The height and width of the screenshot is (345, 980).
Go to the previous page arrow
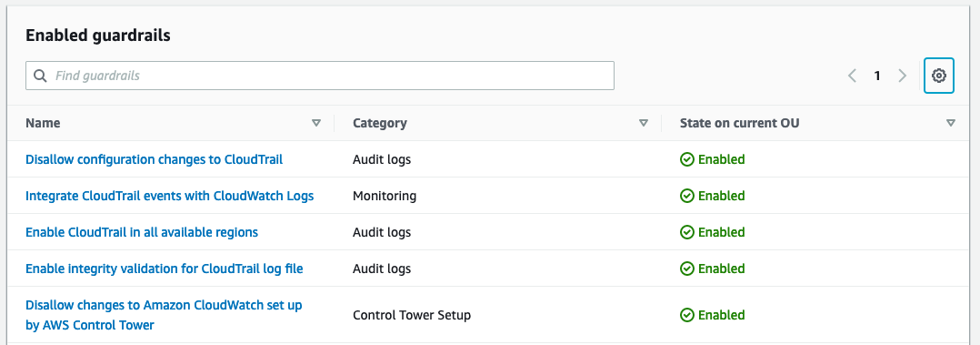tap(852, 76)
